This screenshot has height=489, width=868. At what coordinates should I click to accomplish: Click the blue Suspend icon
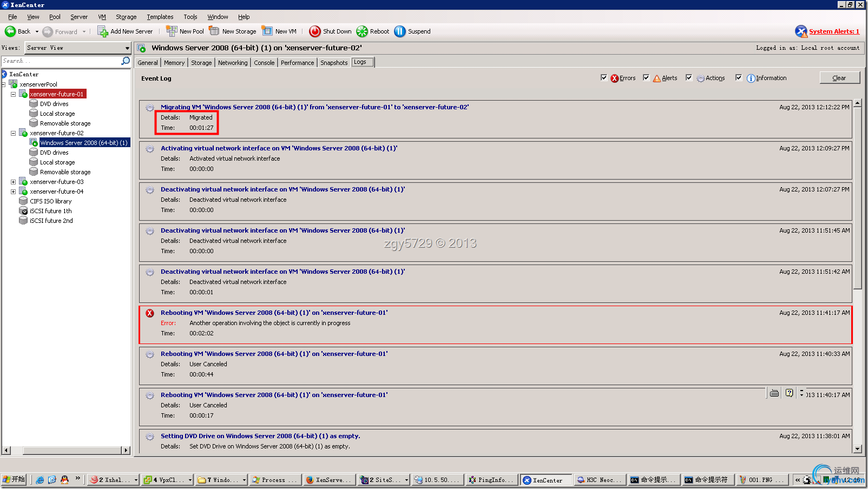pos(400,31)
